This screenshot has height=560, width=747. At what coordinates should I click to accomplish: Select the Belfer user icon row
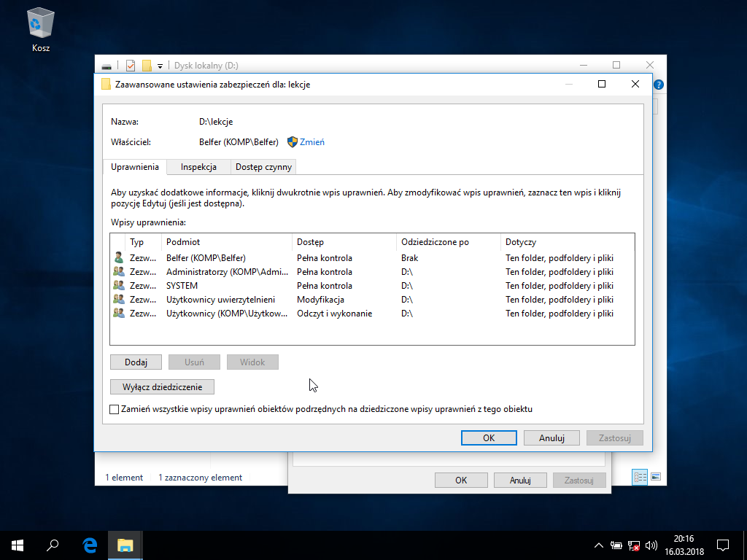coord(119,257)
